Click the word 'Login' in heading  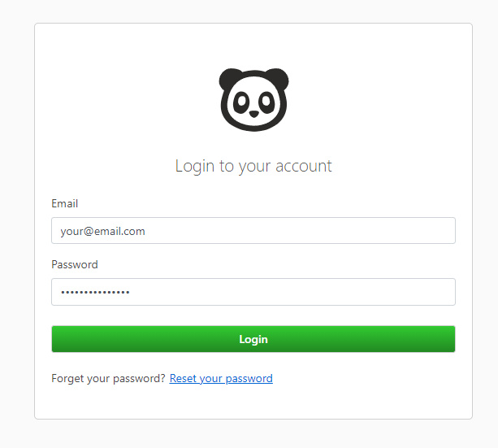pyautogui.click(x=195, y=167)
